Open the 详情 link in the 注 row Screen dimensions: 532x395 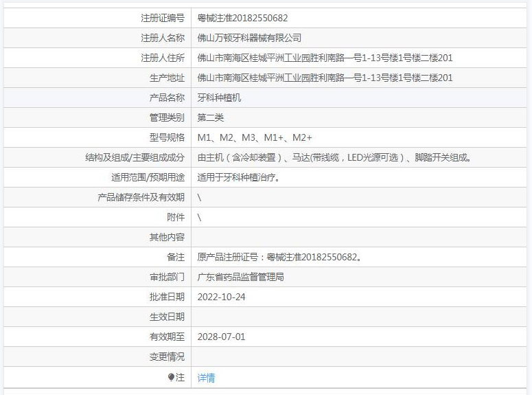point(206,378)
